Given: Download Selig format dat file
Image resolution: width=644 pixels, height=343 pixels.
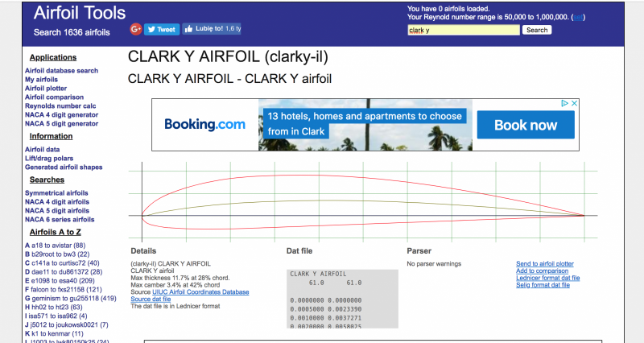Looking at the screenshot, I should [x=543, y=285].
